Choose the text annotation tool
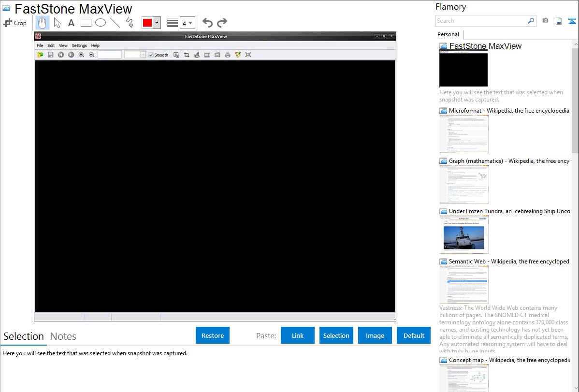579x392 pixels. (x=71, y=23)
